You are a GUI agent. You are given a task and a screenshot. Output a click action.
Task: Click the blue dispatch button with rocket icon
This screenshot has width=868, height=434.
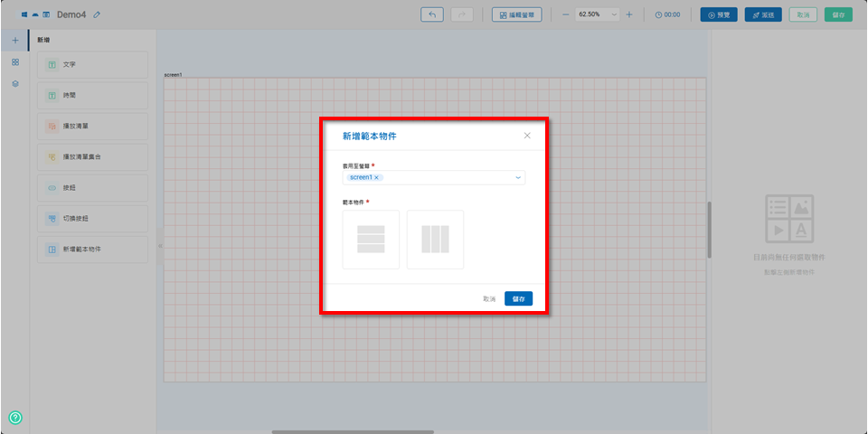(x=763, y=15)
